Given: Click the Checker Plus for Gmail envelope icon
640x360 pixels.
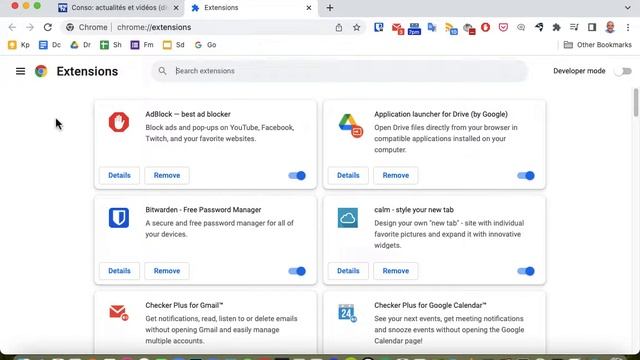Looking at the screenshot, I should point(119,312).
